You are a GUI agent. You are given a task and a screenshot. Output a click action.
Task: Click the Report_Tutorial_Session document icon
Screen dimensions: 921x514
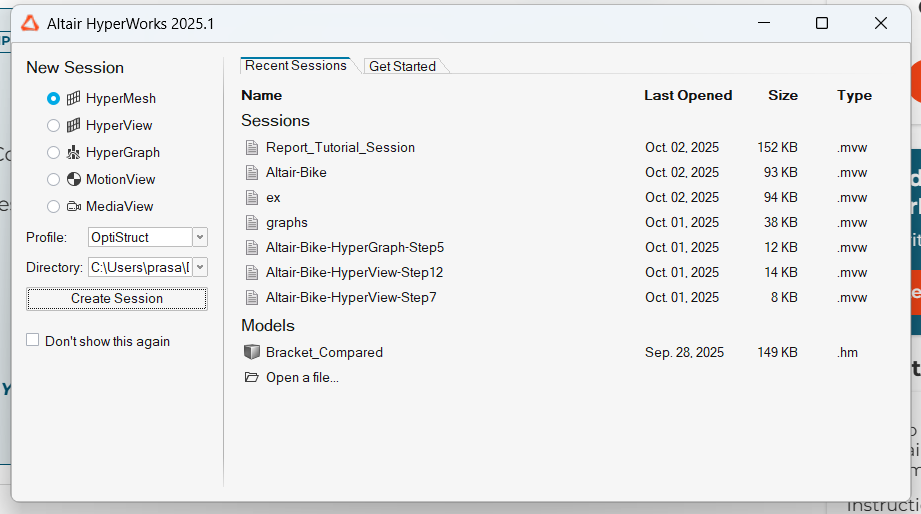(252, 147)
